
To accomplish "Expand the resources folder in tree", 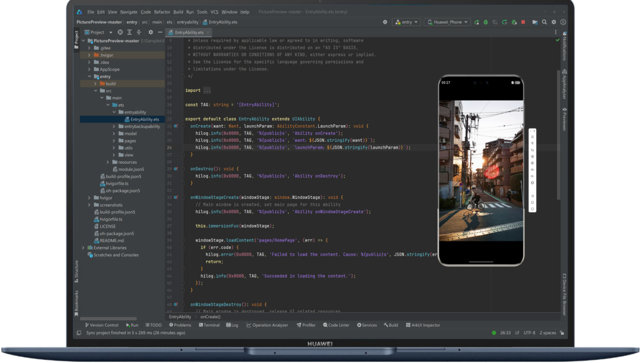I will (108, 162).
